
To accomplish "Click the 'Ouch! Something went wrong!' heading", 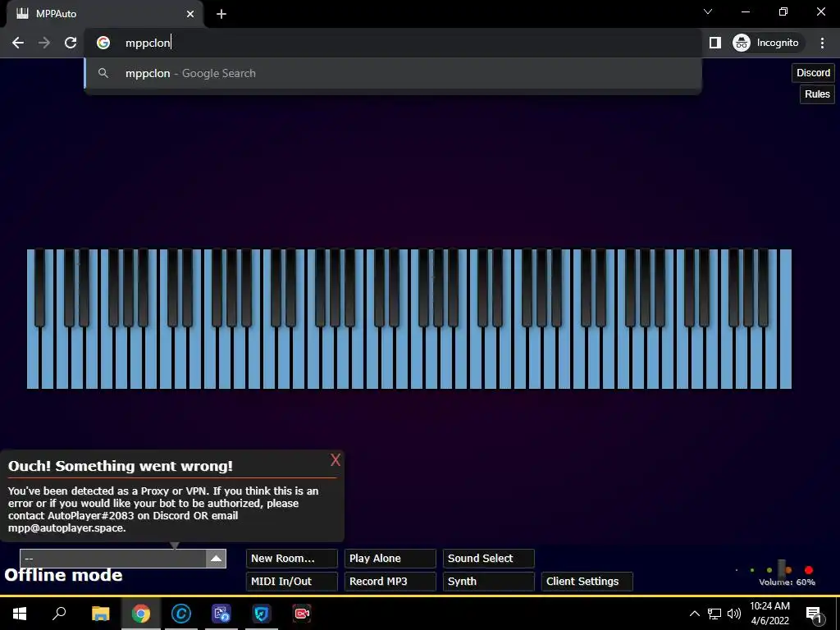I will (x=121, y=466).
